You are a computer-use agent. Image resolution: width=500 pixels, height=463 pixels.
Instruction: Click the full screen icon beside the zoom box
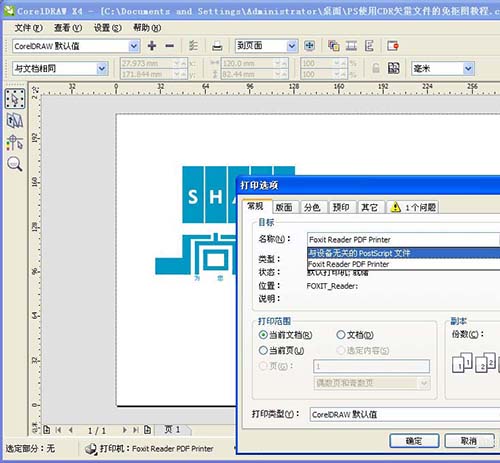309,46
